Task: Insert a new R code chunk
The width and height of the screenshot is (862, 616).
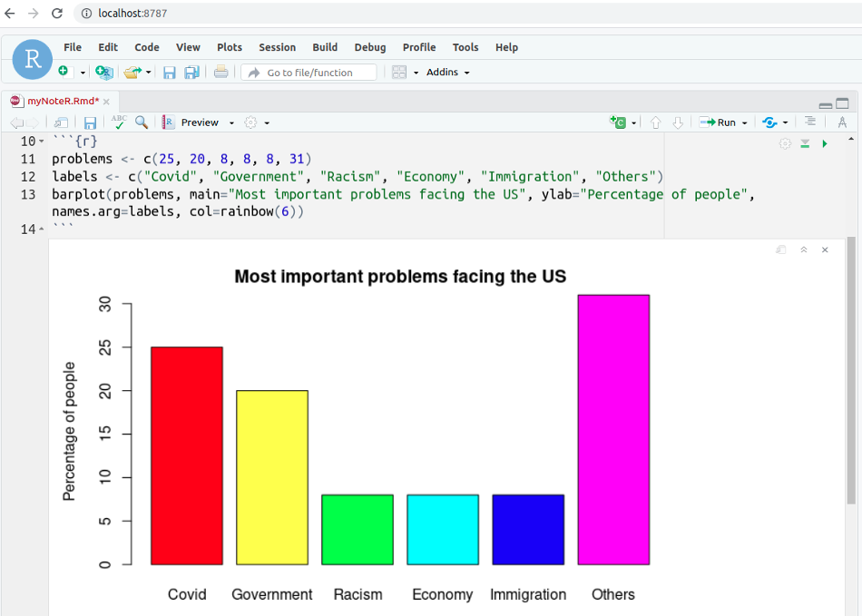Action: click(618, 122)
